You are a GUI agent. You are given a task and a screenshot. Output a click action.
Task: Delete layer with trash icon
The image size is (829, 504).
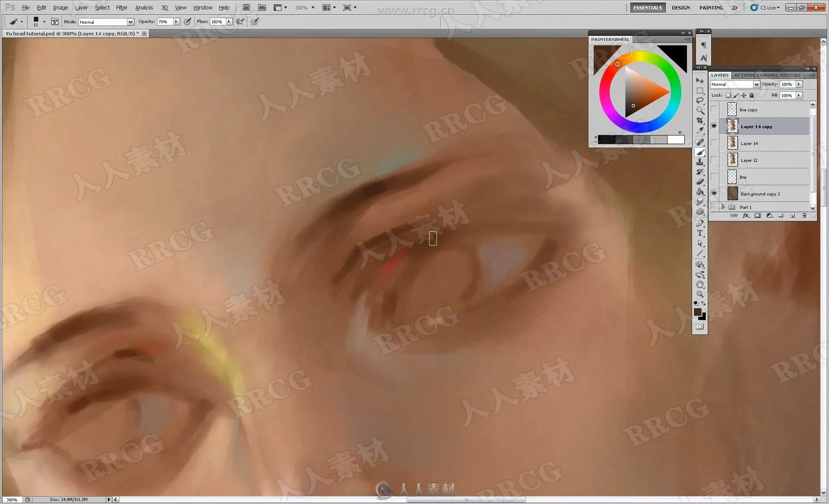[804, 215]
